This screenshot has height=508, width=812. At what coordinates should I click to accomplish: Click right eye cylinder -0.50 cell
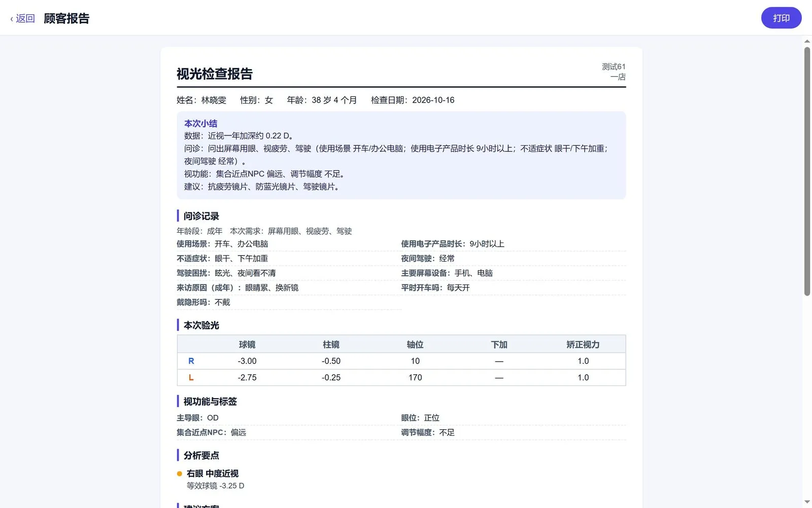331,361
